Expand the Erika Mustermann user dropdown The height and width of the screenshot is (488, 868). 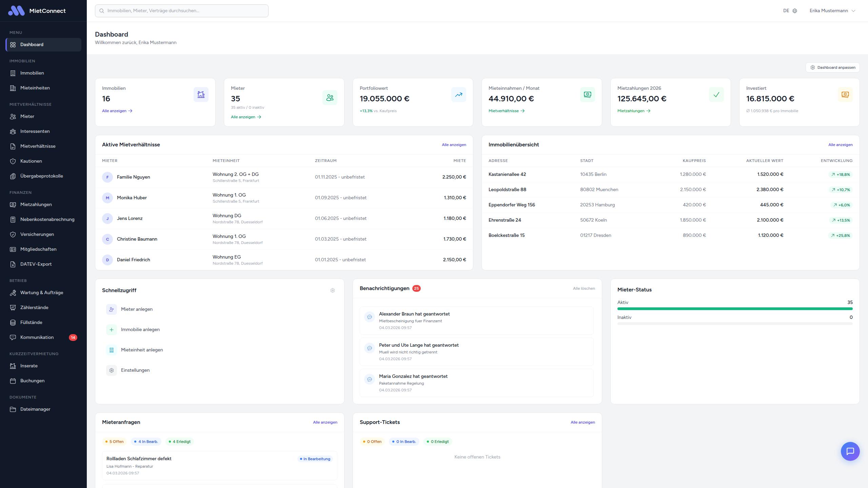pyautogui.click(x=832, y=11)
